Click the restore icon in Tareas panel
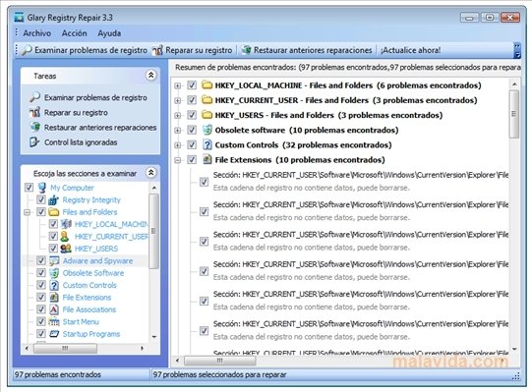The height and width of the screenshot is (392, 532). pos(35,127)
